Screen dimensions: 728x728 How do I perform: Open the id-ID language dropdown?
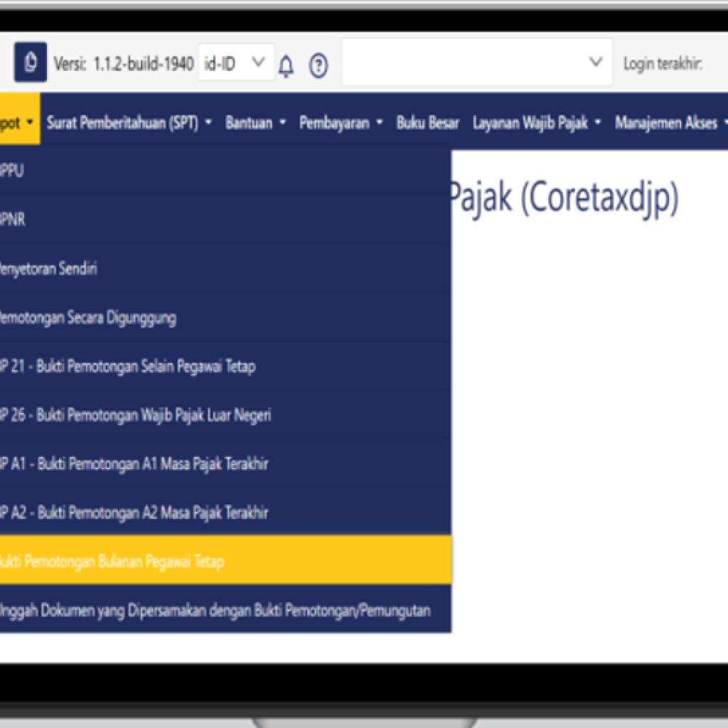coord(235,63)
